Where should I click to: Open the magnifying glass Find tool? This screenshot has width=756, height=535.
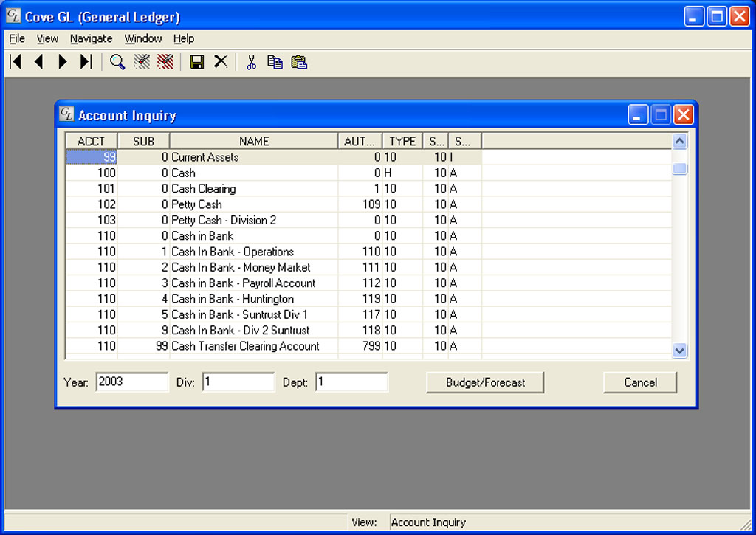(x=117, y=62)
